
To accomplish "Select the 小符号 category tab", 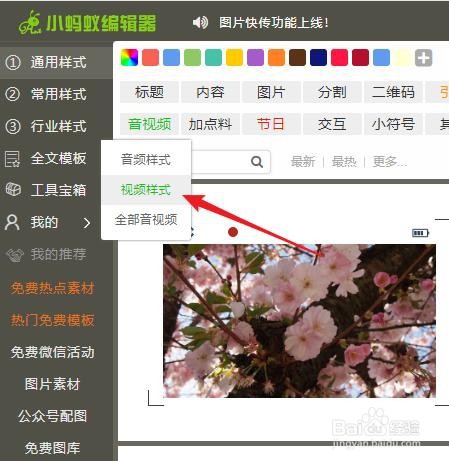I will [x=393, y=124].
